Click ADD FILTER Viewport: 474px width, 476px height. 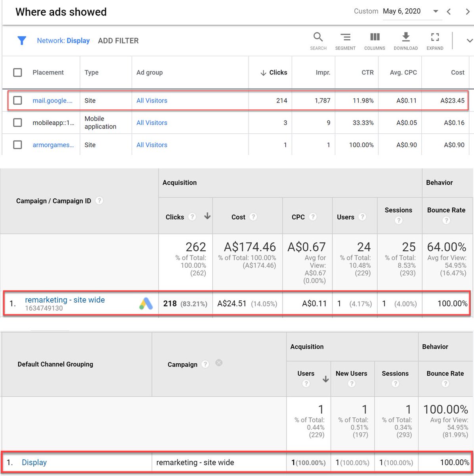pyautogui.click(x=118, y=40)
